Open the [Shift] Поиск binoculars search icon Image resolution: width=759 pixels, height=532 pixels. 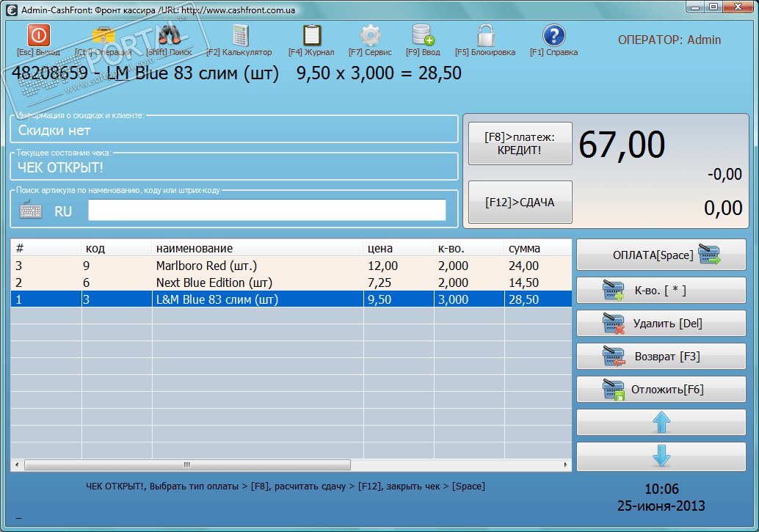(x=170, y=35)
